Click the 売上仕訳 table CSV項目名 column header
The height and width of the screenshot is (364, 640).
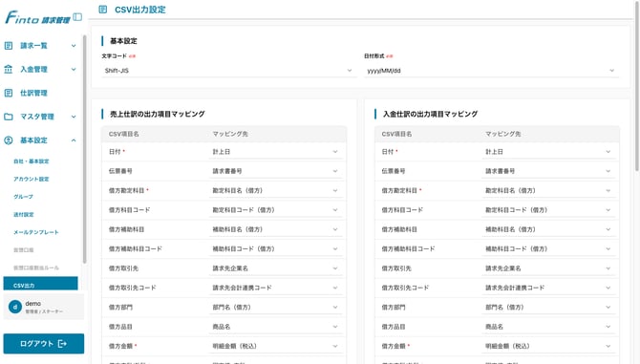(x=123, y=134)
